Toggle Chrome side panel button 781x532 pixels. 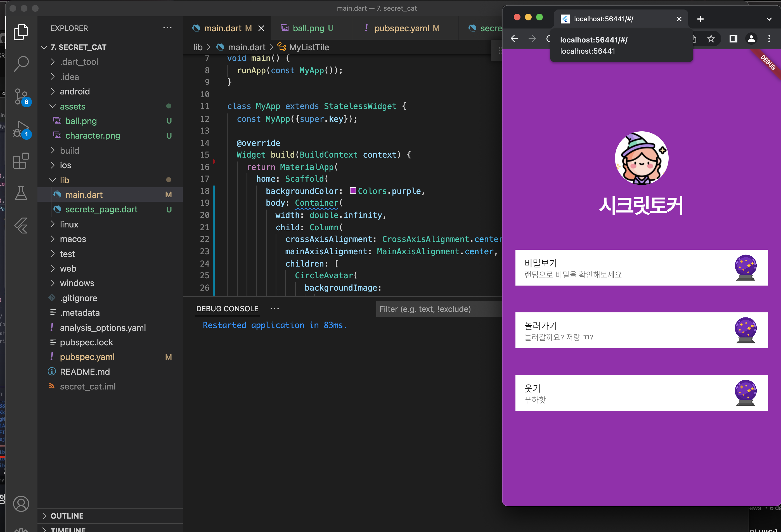point(733,39)
